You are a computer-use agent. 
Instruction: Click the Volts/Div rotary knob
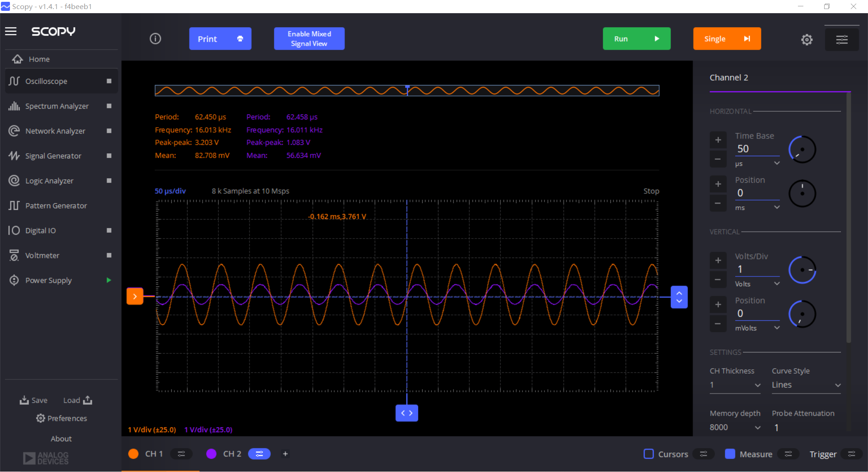[802, 270]
